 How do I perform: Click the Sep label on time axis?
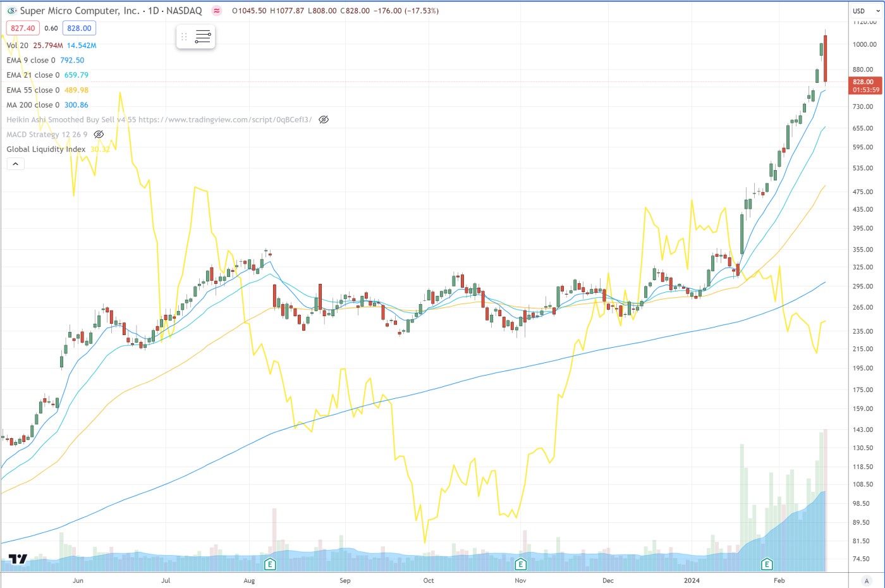(345, 580)
